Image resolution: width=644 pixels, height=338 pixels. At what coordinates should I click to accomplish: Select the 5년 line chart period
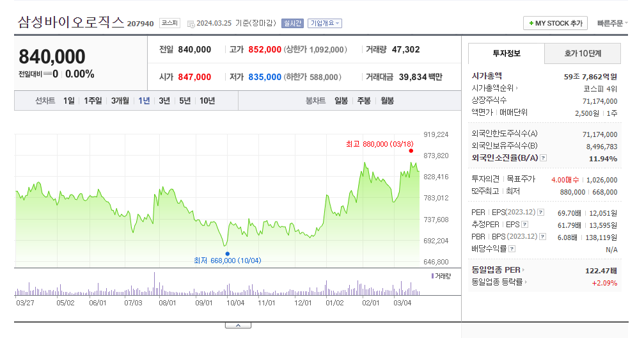click(185, 101)
